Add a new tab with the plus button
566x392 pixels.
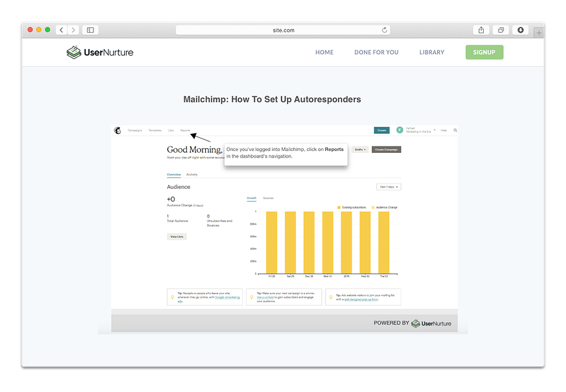(539, 33)
